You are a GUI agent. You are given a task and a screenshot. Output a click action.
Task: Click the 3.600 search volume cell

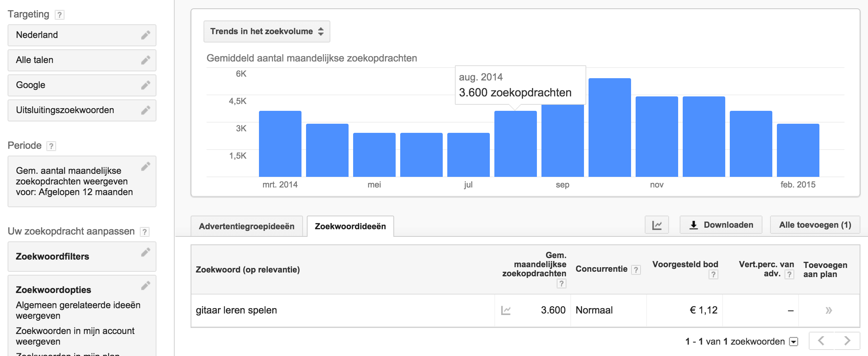(x=553, y=310)
